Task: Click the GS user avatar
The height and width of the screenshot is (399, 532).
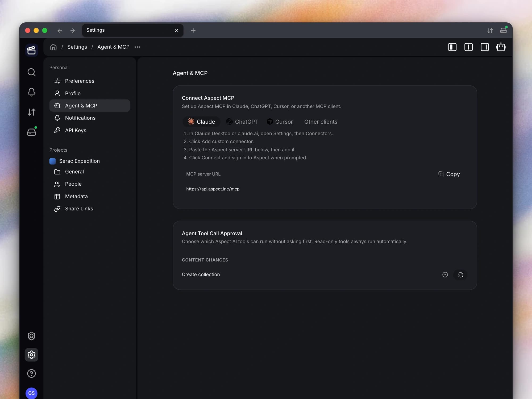Action: tap(31, 393)
